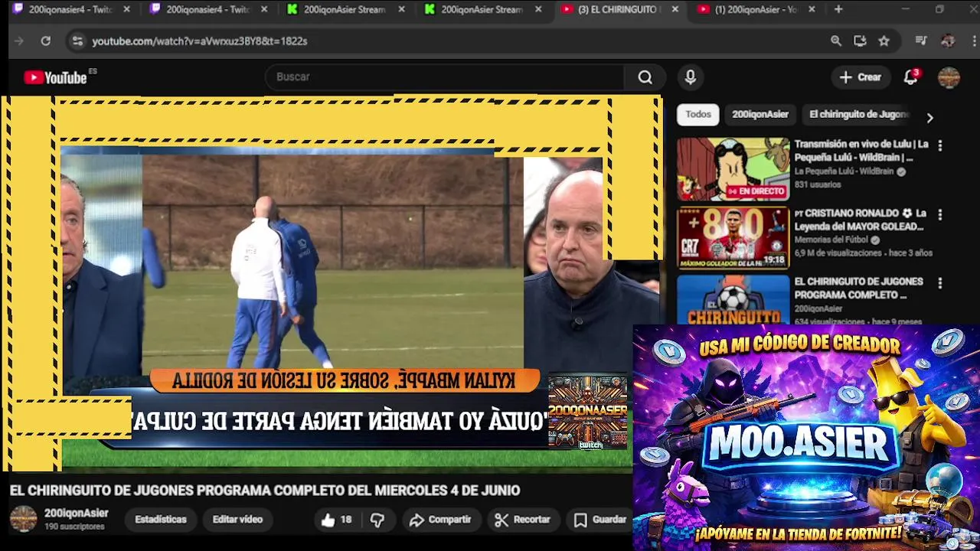This screenshot has height=551, width=980.
Task: Close the (1) 200iqonAsier YouTube tab
Action: coord(812,9)
